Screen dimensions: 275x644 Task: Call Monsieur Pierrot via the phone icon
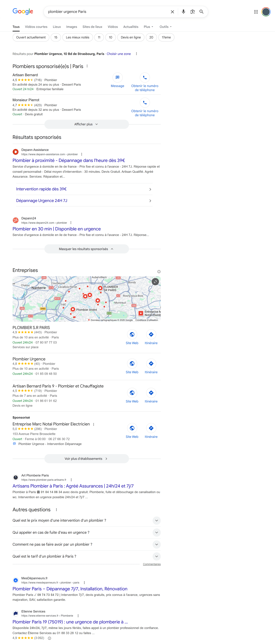click(145, 102)
